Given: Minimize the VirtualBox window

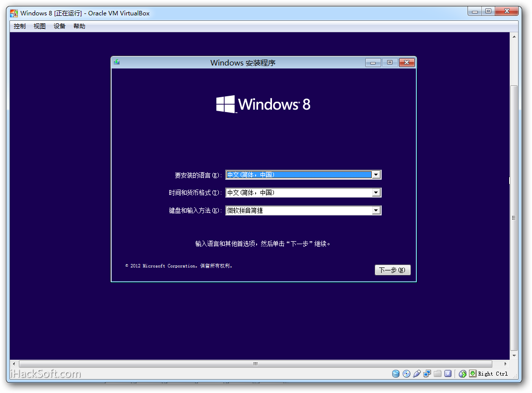Looking at the screenshot, I should coord(474,11).
